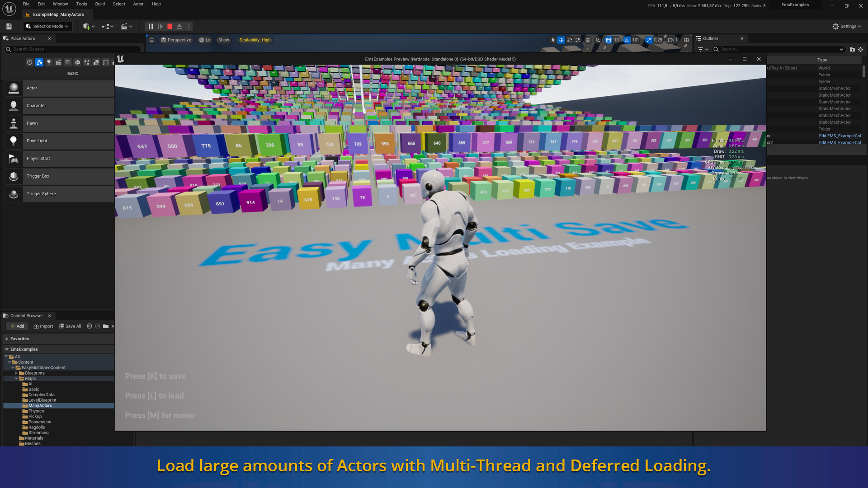868x488 pixels.
Task: Click the Scalability: High button
Action: pos(255,40)
